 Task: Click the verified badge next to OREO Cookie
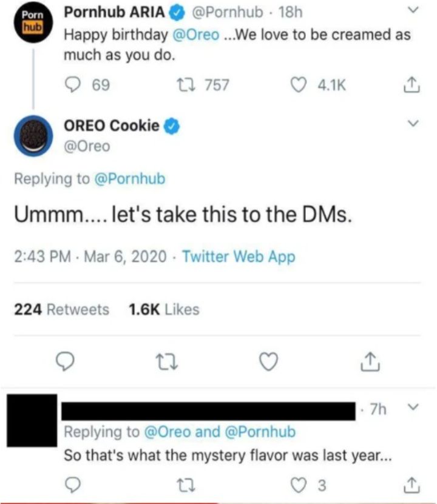point(172,127)
